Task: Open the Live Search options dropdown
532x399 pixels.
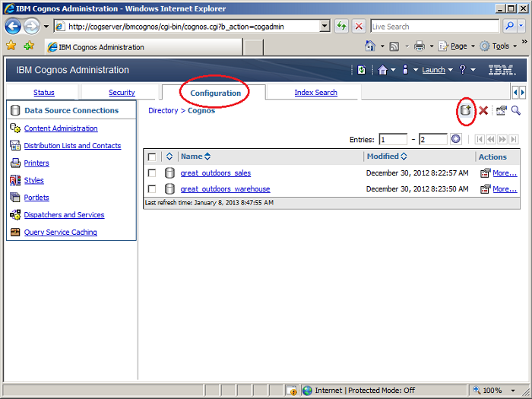Action: tap(521, 27)
